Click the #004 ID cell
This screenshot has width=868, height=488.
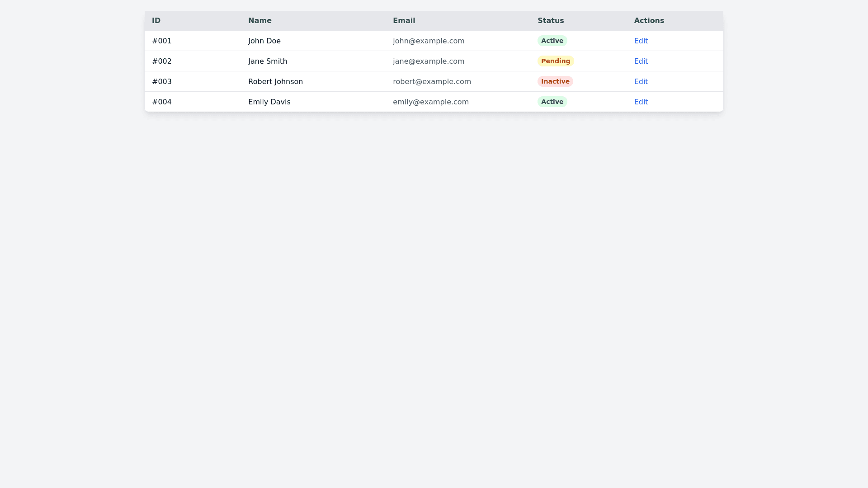(162, 102)
